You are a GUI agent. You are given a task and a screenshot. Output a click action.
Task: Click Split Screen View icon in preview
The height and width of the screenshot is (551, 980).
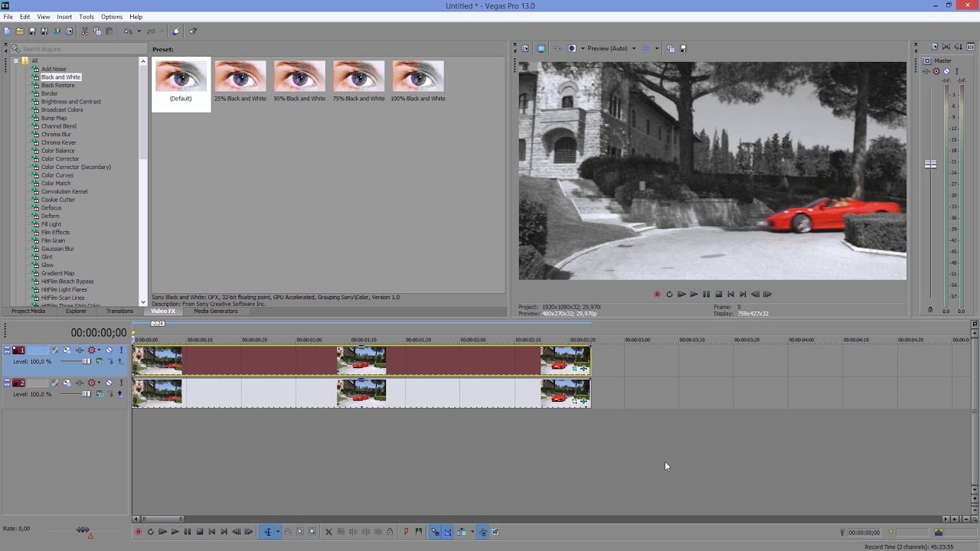pos(572,48)
